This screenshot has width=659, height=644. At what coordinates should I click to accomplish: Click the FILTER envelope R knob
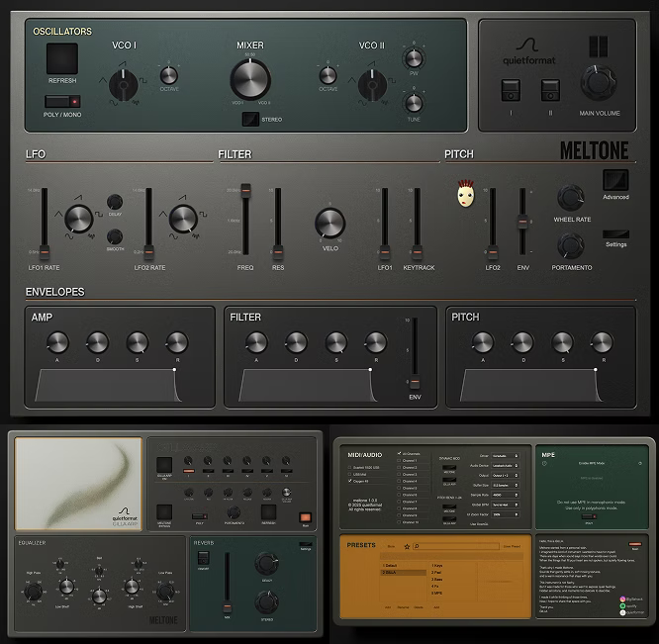coord(376,342)
